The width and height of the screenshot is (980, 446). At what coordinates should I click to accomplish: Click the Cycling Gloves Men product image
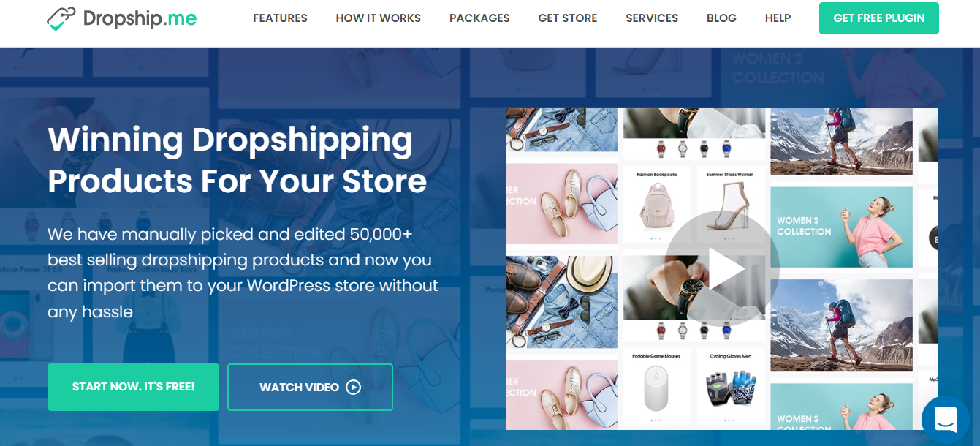point(730,388)
